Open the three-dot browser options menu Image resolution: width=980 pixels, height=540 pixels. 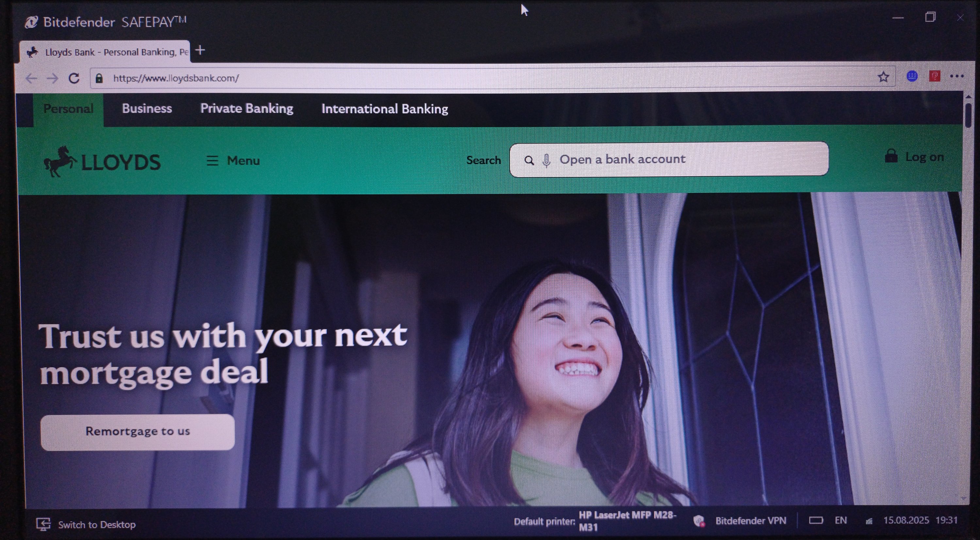coord(957,76)
